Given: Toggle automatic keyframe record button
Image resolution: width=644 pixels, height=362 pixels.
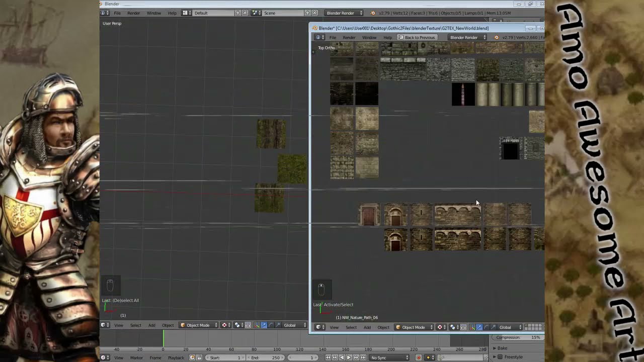Looking at the screenshot, I should pyautogui.click(x=419, y=358).
